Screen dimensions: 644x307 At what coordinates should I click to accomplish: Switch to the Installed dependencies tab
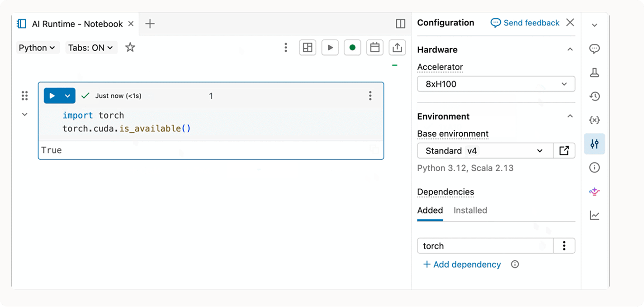point(470,210)
